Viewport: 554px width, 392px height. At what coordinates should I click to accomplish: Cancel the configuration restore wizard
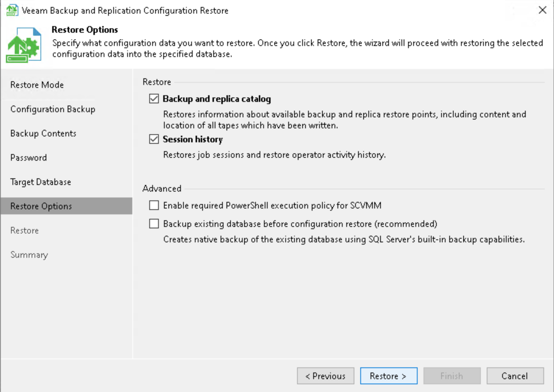[515, 376]
